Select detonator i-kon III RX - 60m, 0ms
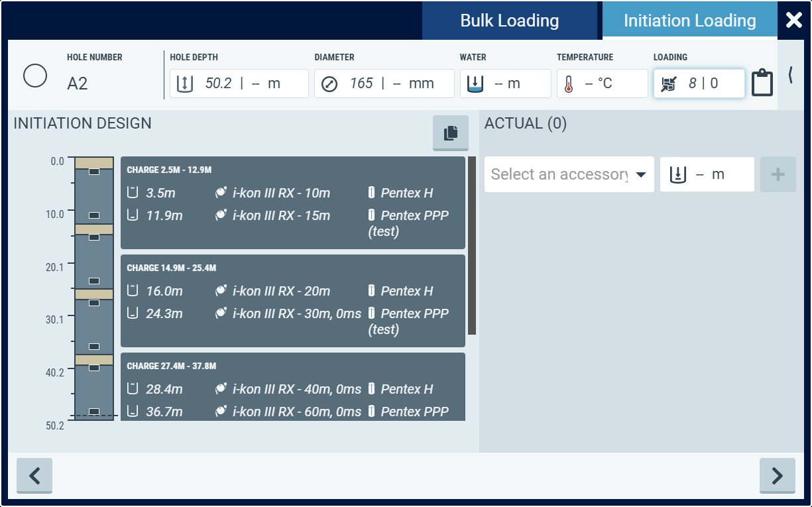This screenshot has width=812, height=507. tap(297, 412)
